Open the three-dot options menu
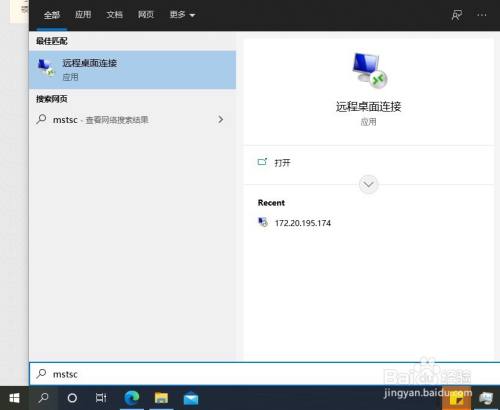The image size is (500, 410). pos(482,15)
